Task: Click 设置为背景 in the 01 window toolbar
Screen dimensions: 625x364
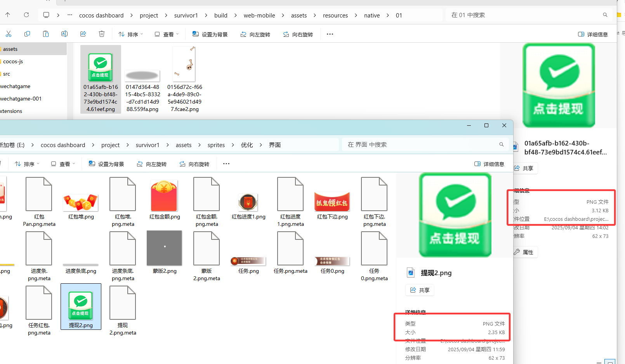Action: [x=210, y=35]
